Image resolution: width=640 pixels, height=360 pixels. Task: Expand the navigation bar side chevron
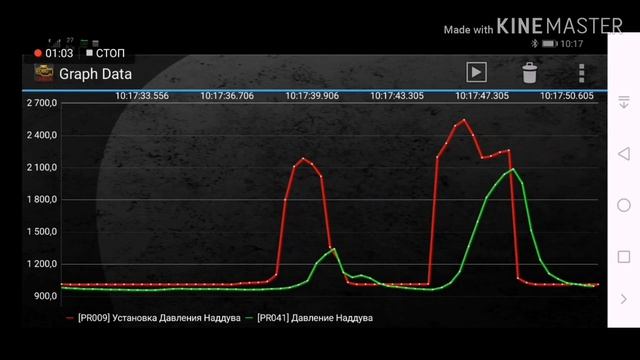[x=624, y=299]
